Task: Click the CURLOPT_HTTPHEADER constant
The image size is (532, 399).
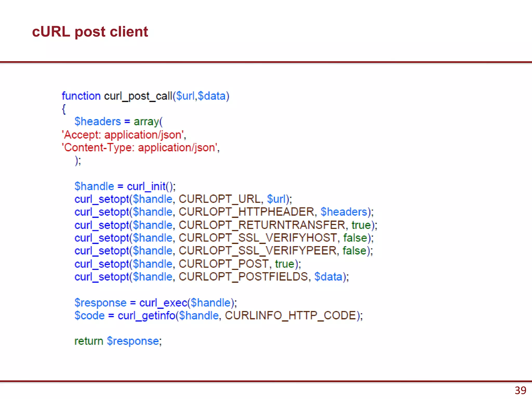Action: pyautogui.click(x=247, y=212)
